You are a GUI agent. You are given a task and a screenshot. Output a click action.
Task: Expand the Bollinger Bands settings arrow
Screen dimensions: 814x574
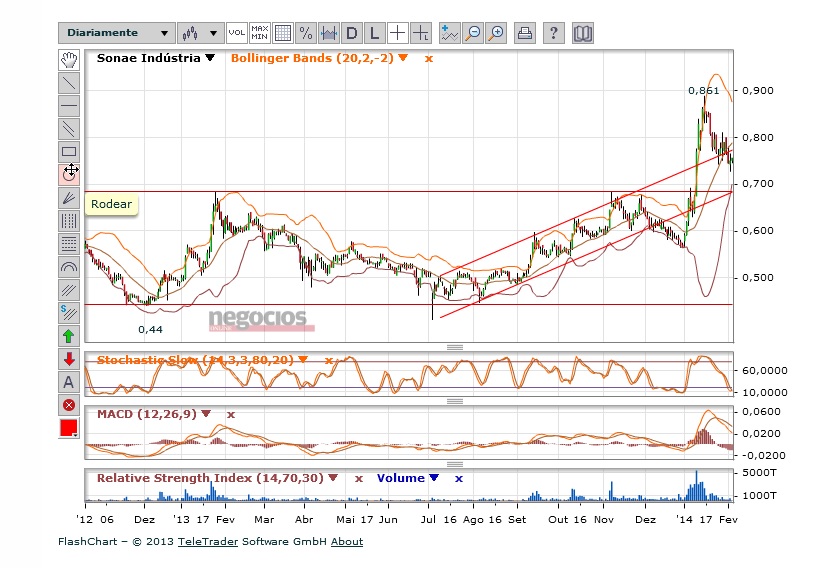(x=403, y=58)
